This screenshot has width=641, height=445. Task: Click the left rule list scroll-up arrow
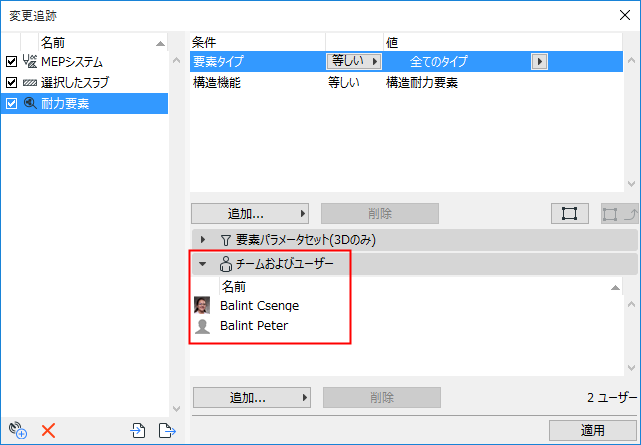click(177, 61)
